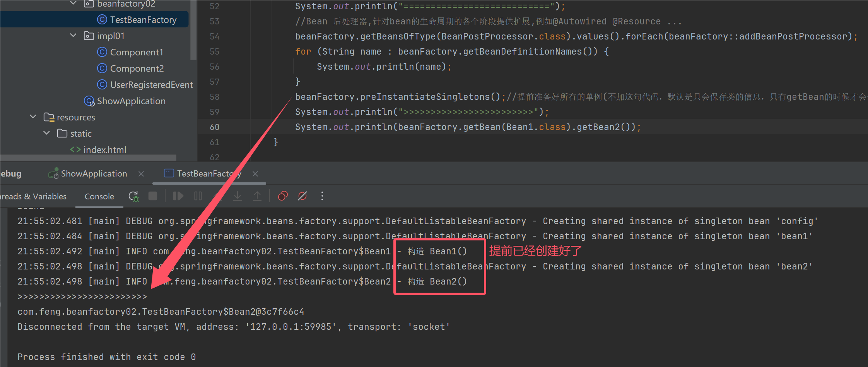The height and width of the screenshot is (367, 868).
Task: Click the index.html file type icon
Action: pyautogui.click(x=75, y=149)
